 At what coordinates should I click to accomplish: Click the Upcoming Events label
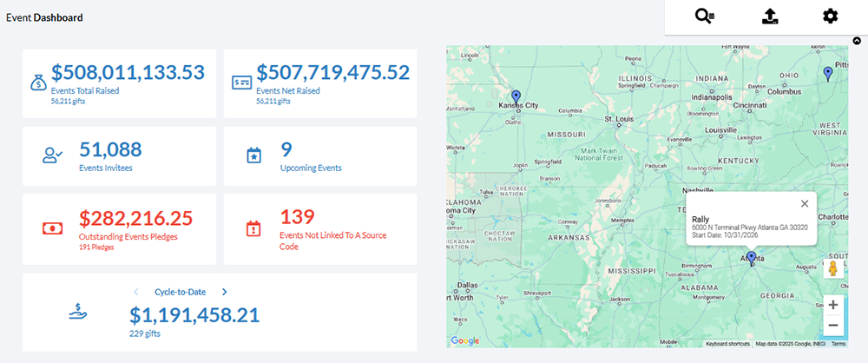(311, 168)
